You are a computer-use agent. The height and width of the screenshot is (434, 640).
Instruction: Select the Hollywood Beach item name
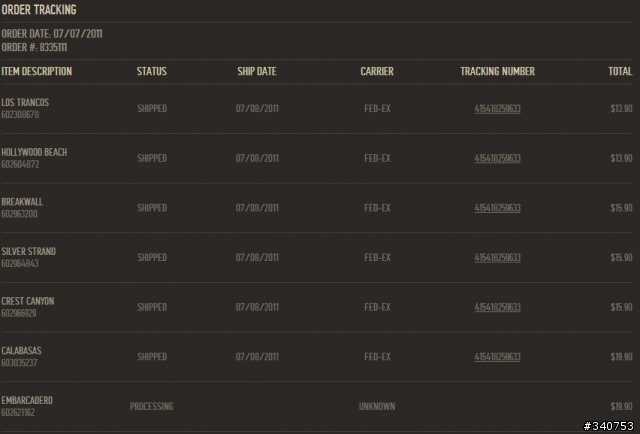pos(34,152)
